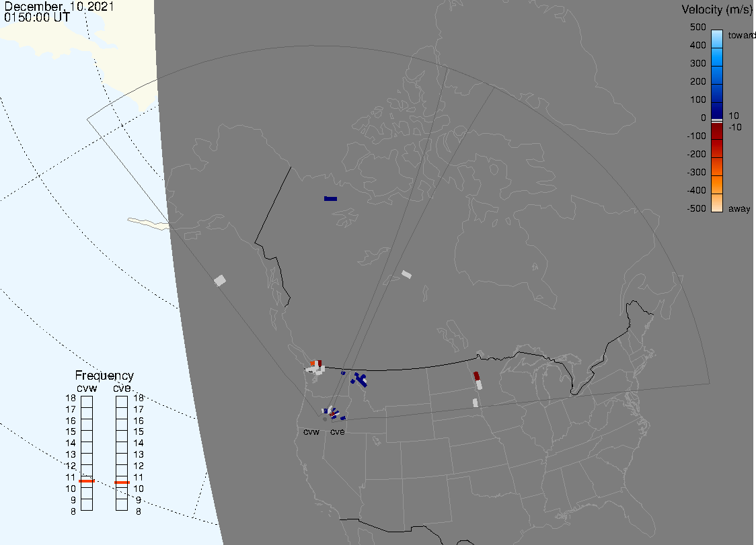Viewport: 756px width, 545px height.
Task: Click the gray radar site dot near cvw
Action: click(325, 419)
